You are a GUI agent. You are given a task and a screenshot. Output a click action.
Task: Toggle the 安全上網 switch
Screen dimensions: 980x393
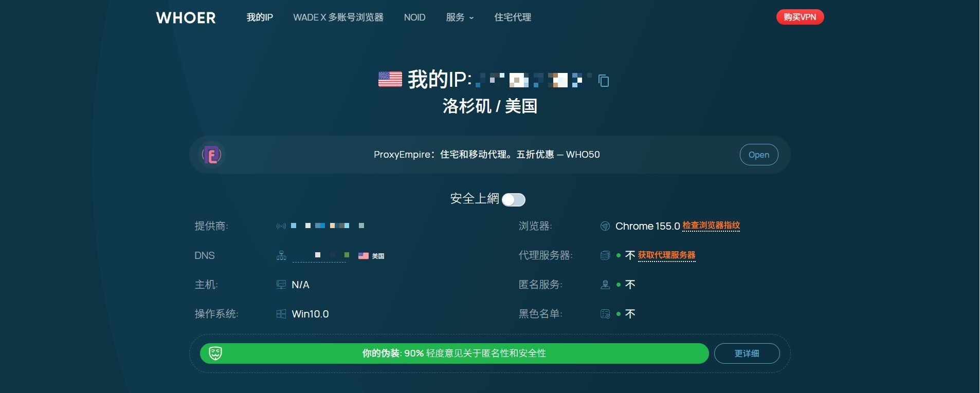pos(514,200)
